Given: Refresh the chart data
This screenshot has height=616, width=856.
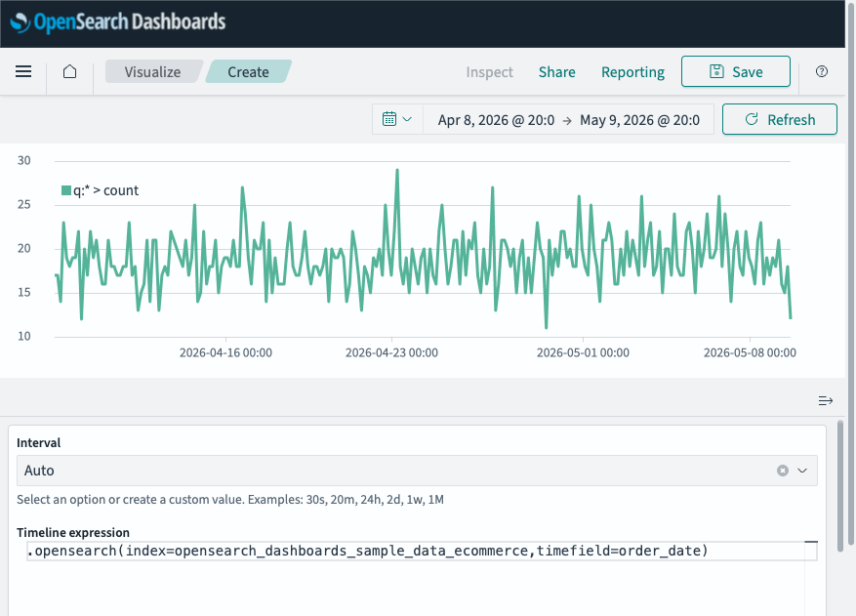Looking at the screenshot, I should pos(780,119).
